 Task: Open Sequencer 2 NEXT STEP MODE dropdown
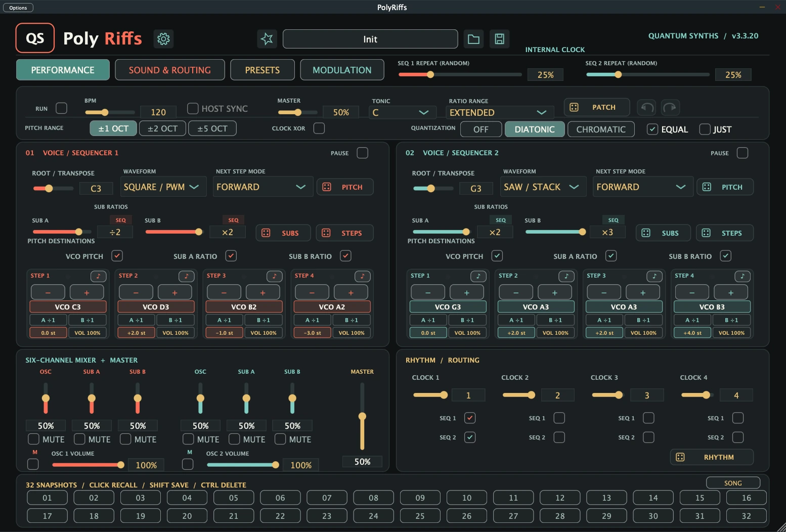click(x=643, y=187)
